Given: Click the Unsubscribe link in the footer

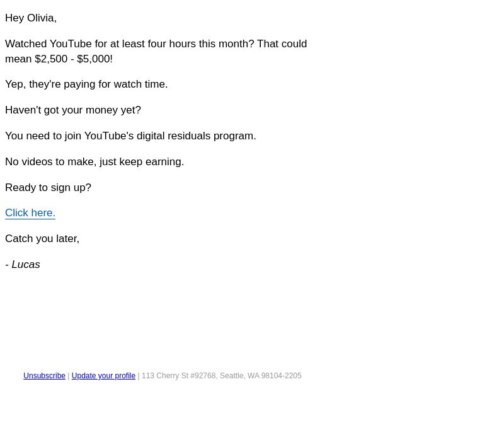Looking at the screenshot, I should 44,376.
